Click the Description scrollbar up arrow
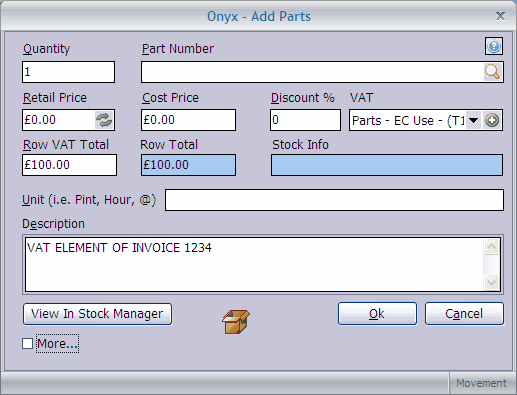The image size is (517, 395). click(x=492, y=247)
